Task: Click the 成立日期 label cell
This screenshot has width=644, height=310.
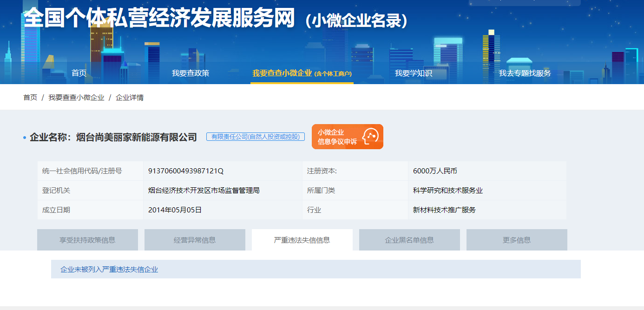Action: pyautogui.click(x=90, y=210)
